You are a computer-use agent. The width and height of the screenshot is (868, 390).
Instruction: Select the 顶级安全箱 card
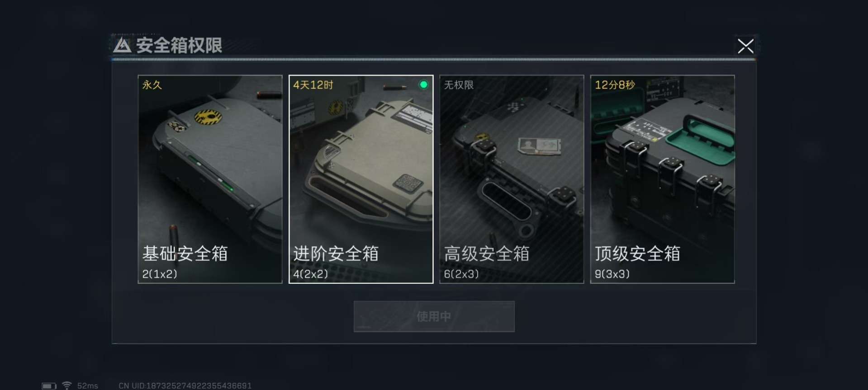(x=662, y=179)
